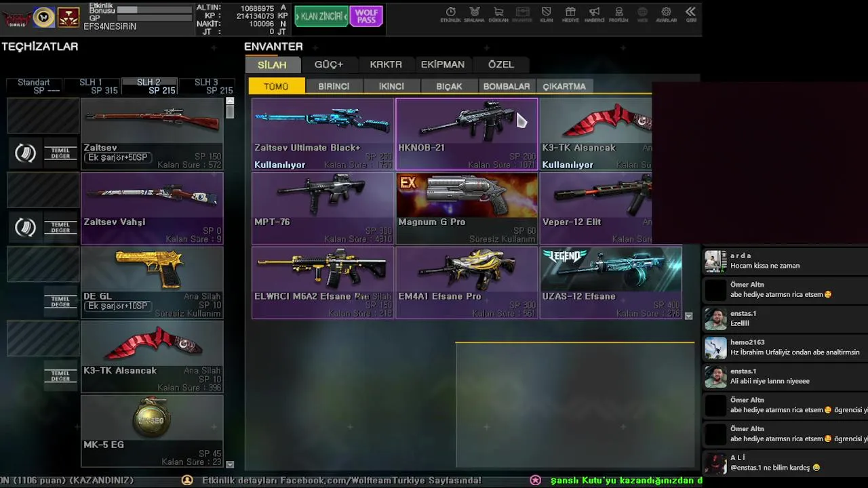Viewport: 868px width, 488px height.
Task: Click the equipped Zaitsev Vahşi rifle slot
Action: point(152,208)
